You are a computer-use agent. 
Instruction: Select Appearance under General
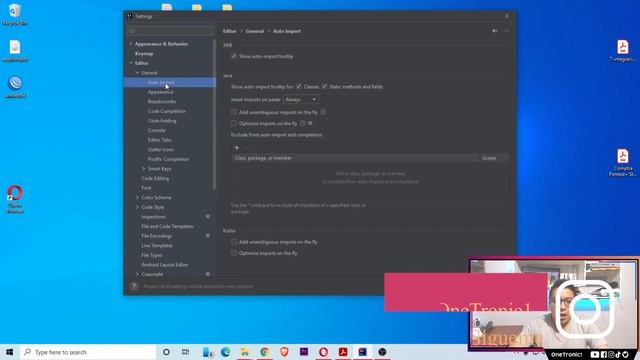(x=160, y=92)
